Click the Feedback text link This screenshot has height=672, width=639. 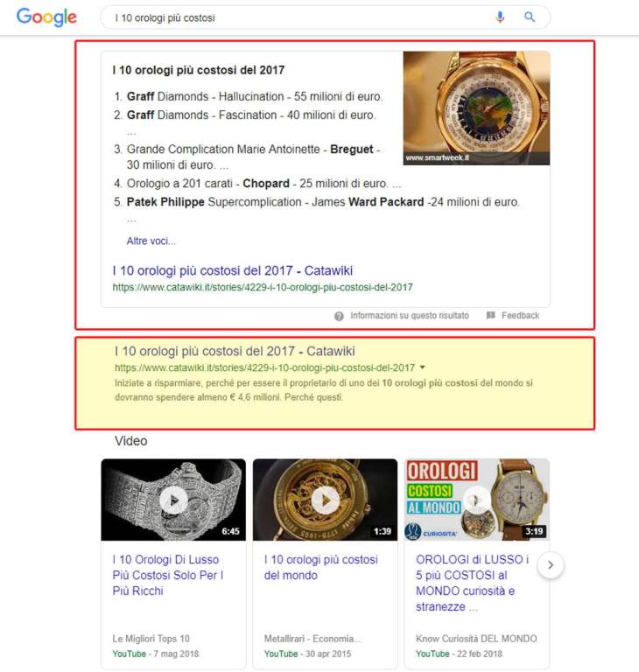520,315
